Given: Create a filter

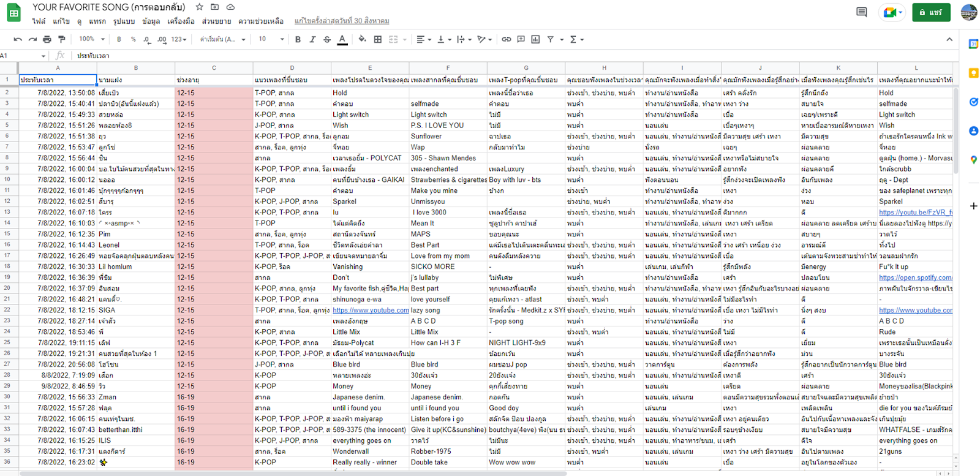Looking at the screenshot, I should point(551,39).
